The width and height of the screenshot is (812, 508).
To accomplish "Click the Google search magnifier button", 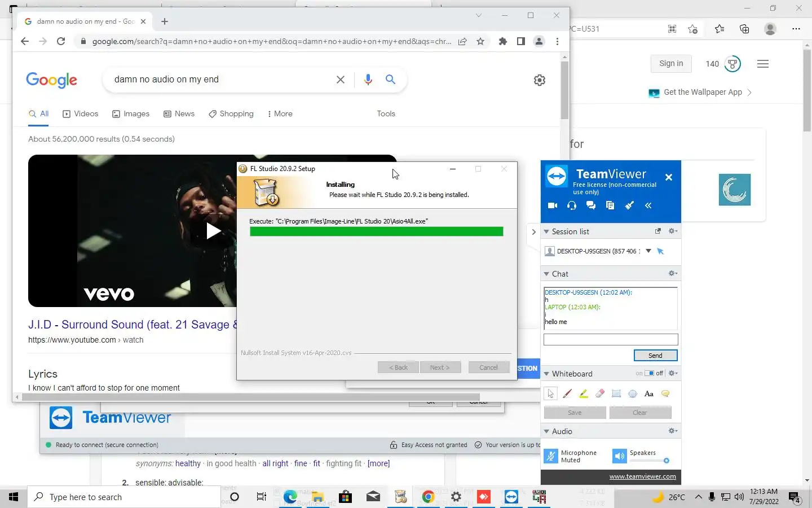I will point(390,80).
